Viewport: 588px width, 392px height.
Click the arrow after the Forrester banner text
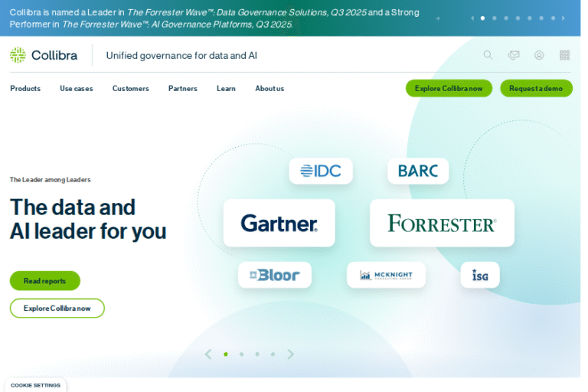[437, 18]
